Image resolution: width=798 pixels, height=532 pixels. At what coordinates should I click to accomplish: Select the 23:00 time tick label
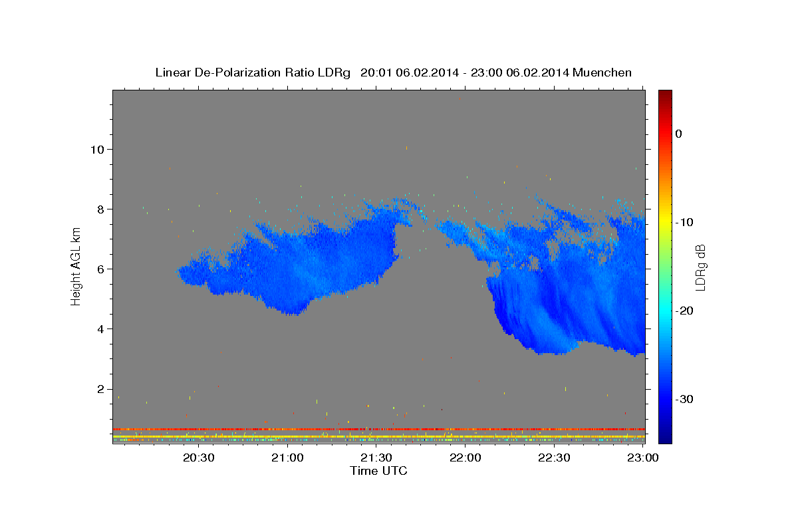point(643,458)
